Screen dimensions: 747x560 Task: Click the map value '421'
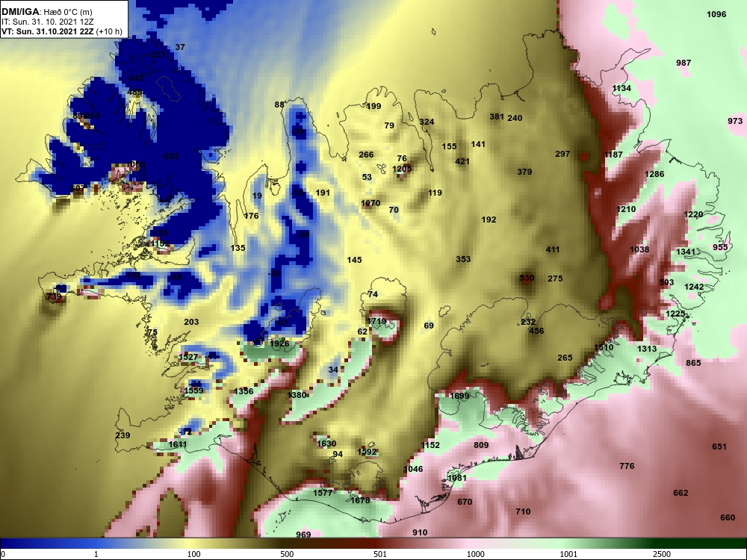coord(462,161)
